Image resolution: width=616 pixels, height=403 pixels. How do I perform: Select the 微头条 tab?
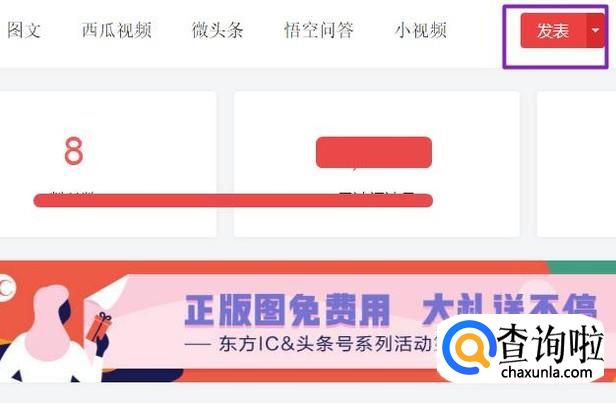click(217, 30)
